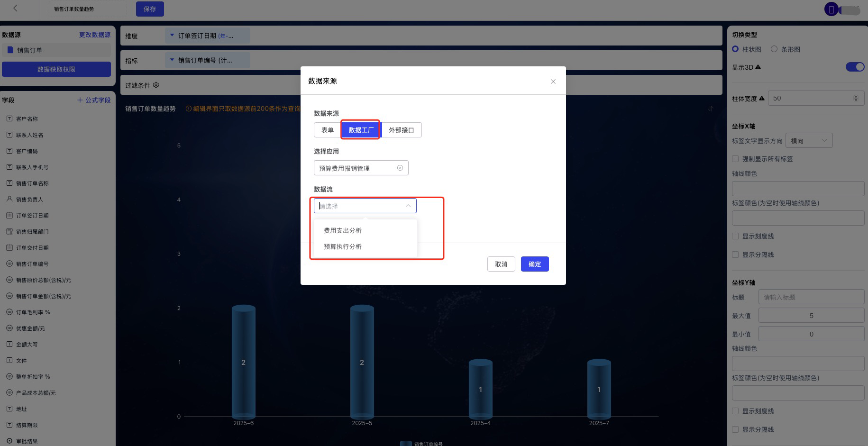
Task: Click the X-axis 轴线颜色 color field
Action: click(798, 189)
